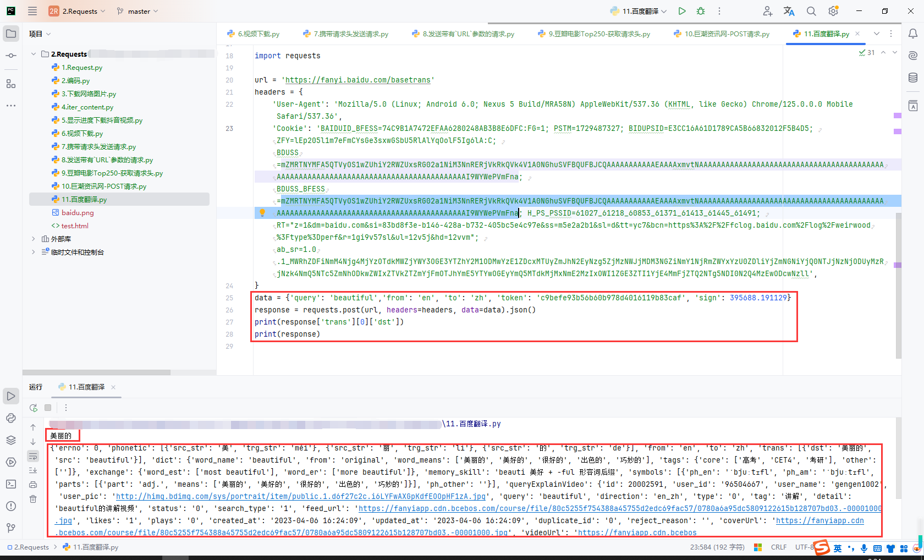Open the himg.bdimg.com portrait link

[301, 496]
